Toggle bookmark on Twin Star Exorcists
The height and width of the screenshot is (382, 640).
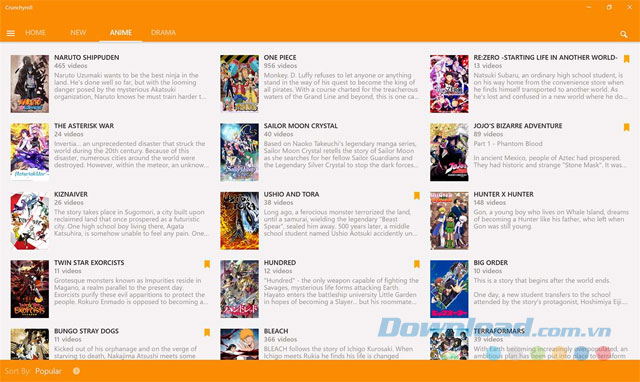click(207, 264)
